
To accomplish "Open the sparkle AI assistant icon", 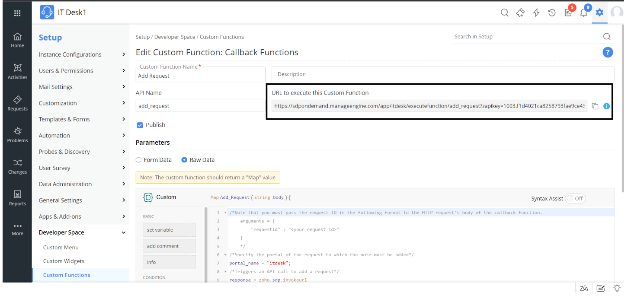I will (520, 13).
